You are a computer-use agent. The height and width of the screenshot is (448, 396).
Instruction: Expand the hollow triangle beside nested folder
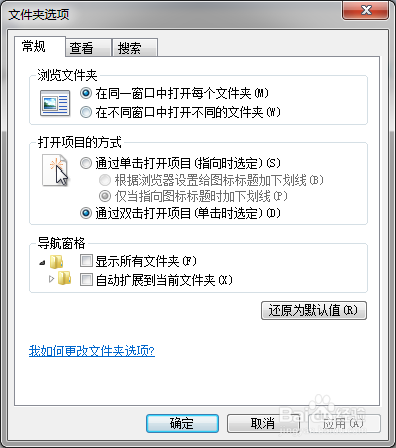pyautogui.click(x=51, y=279)
